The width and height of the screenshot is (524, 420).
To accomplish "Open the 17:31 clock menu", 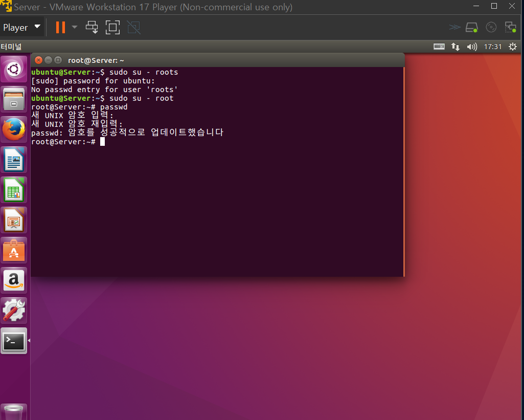I will coord(493,47).
